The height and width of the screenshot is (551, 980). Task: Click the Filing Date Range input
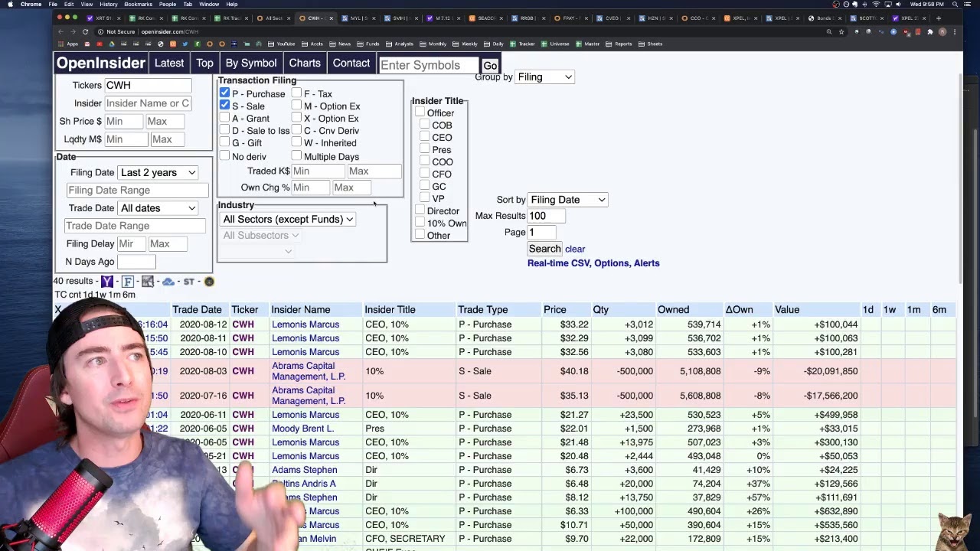coord(137,190)
